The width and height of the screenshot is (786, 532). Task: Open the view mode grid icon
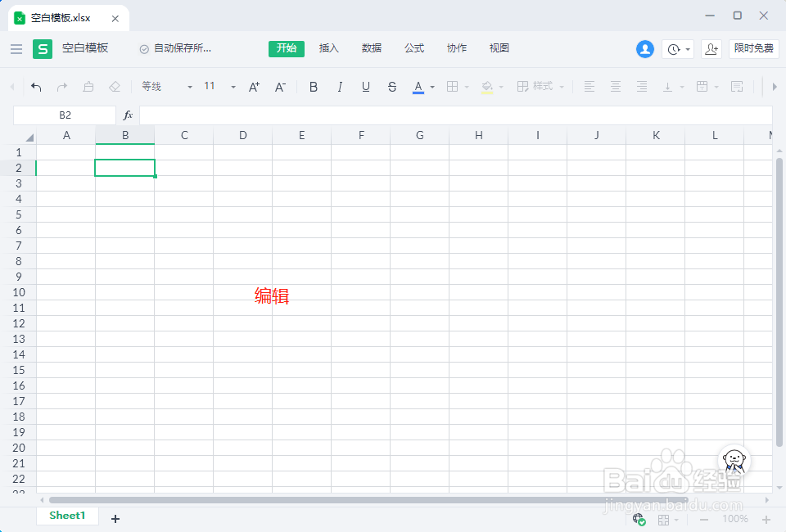pyautogui.click(x=664, y=520)
